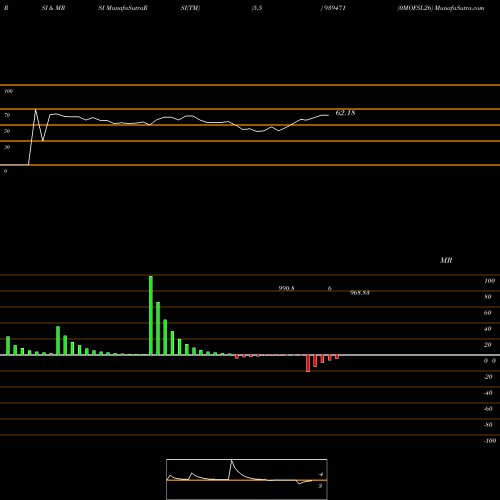Click the '(5,5' parameter text in header
The height and width of the screenshot is (500, 500).
click(x=257, y=8)
